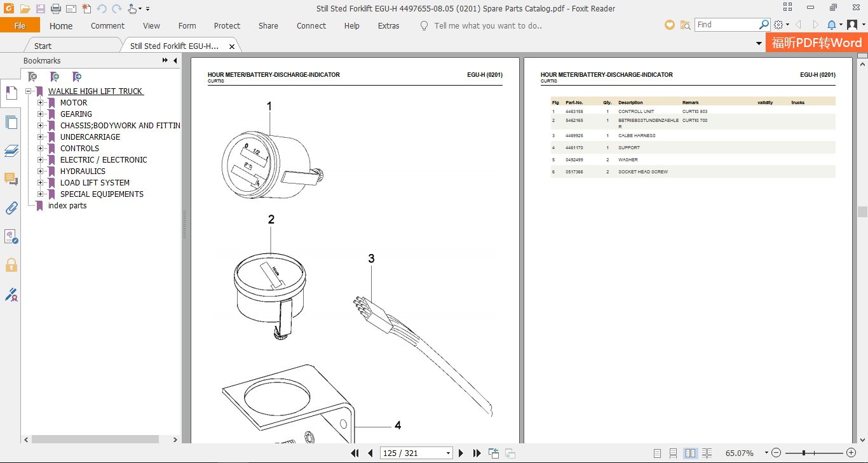868x463 pixels.
Task: Select the ELECTRIC / ELECTRONIC bookmark
Action: point(104,160)
